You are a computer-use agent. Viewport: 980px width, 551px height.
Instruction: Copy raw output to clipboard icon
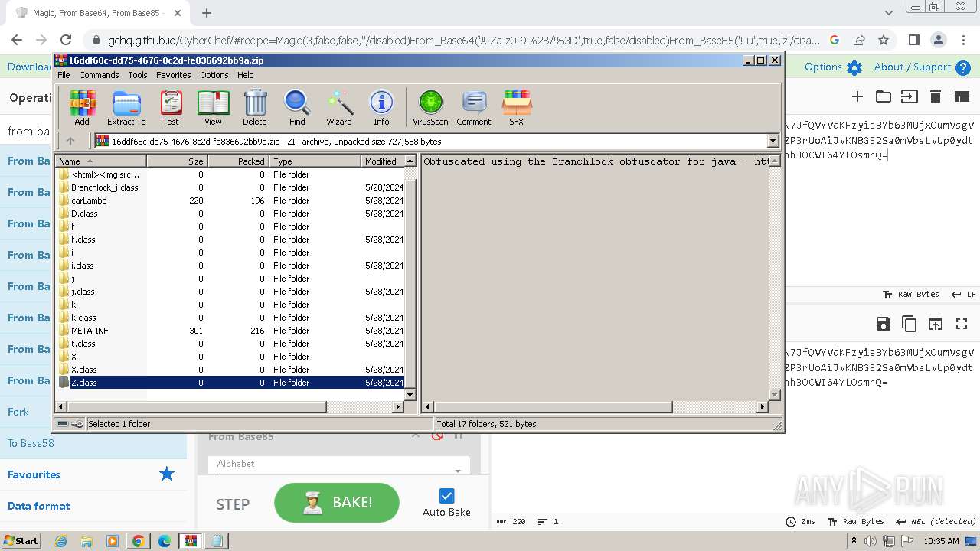pos(910,324)
